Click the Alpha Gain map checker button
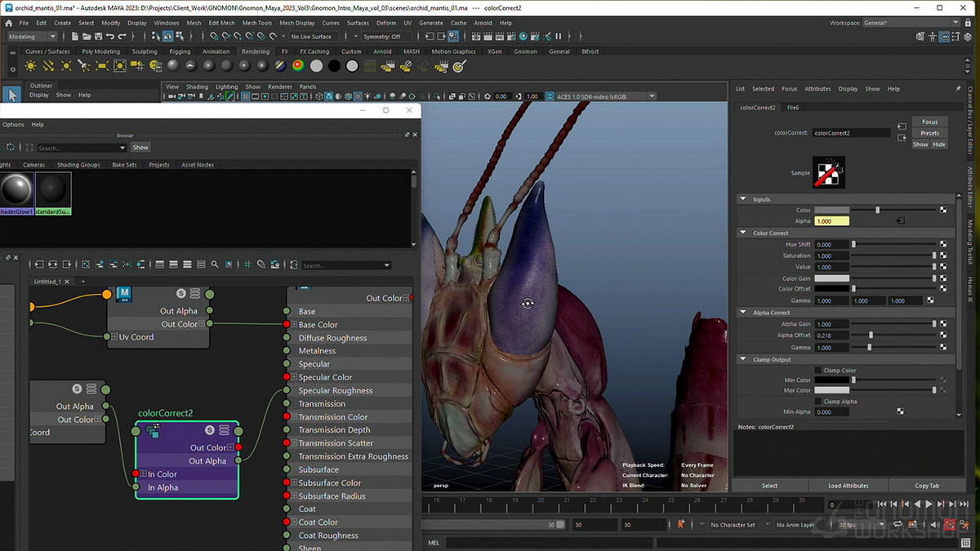This screenshot has height=551, width=980. click(943, 324)
